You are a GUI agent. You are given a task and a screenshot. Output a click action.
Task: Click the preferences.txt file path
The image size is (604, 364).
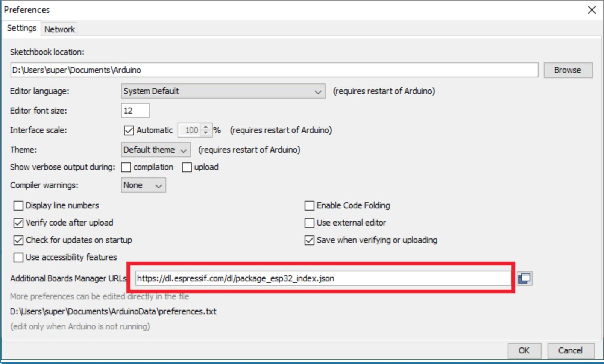(x=113, y=311)
